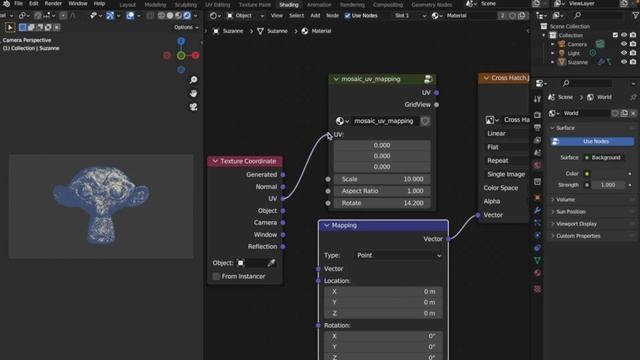Viewport: 640px width, 360px height.
Task: Hide Suzanne with its eye icon
Action: tap(624, 62)
